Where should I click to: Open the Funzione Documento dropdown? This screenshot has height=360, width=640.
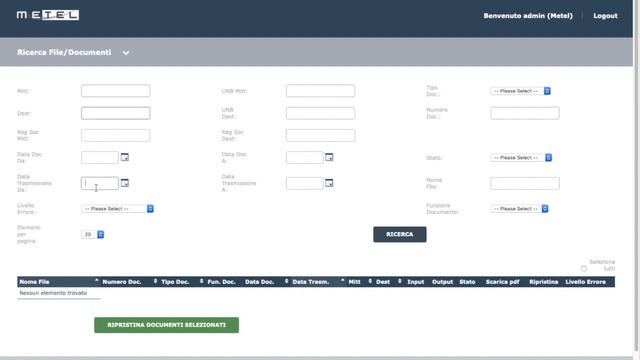coord(520,209)
